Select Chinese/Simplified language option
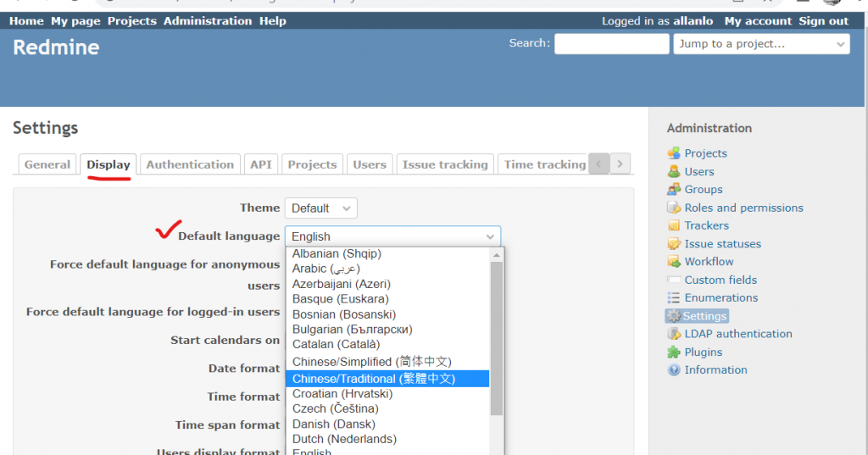Viewport: 868px width, 455px height. 387,362
